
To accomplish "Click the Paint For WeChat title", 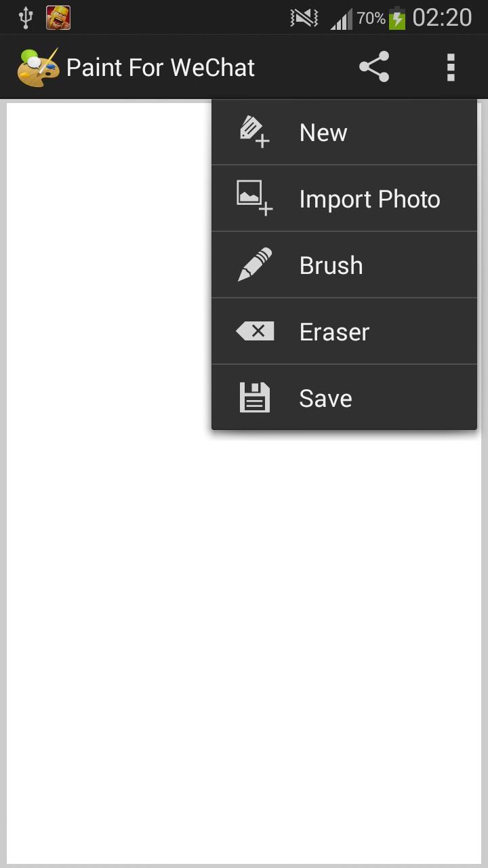I will [x=161, y=66].
